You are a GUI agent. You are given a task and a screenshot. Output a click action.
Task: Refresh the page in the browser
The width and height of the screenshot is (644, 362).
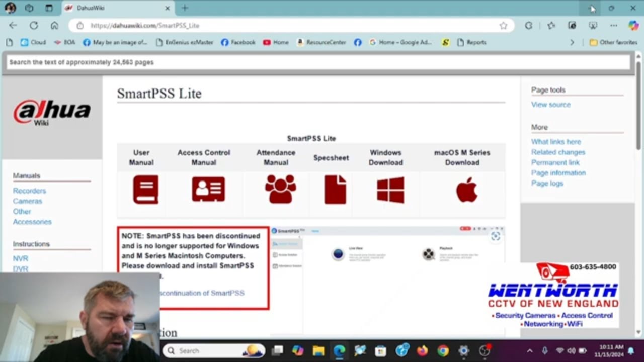34,25
